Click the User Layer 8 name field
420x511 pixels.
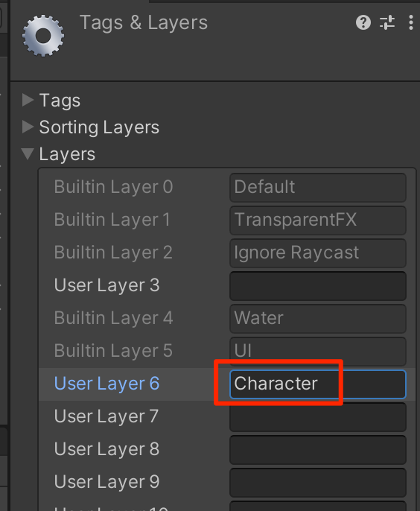(318, 450)
